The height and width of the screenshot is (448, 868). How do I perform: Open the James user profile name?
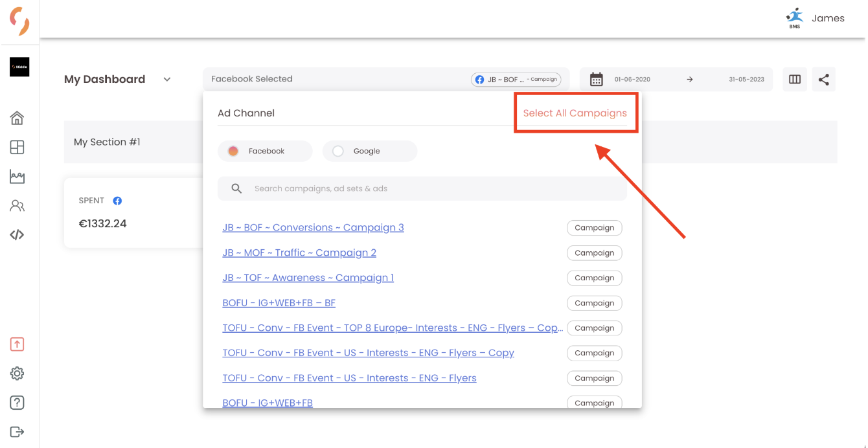828,18
